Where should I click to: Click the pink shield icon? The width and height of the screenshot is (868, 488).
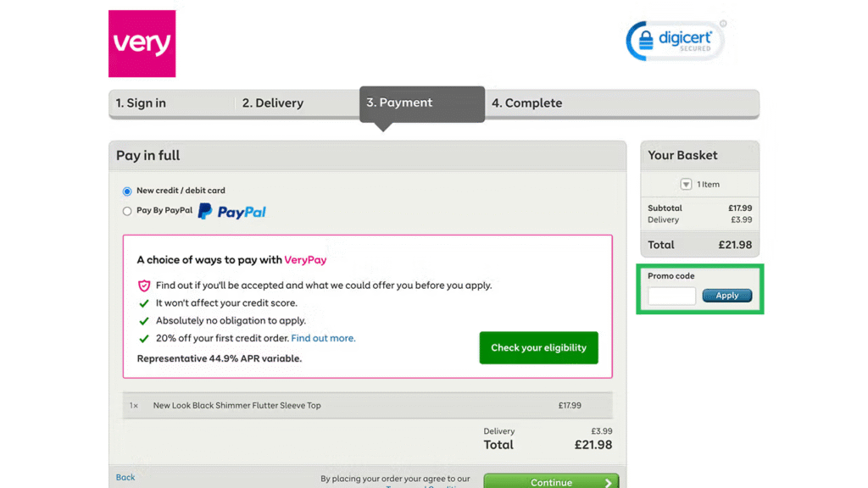tap(144, 286)
